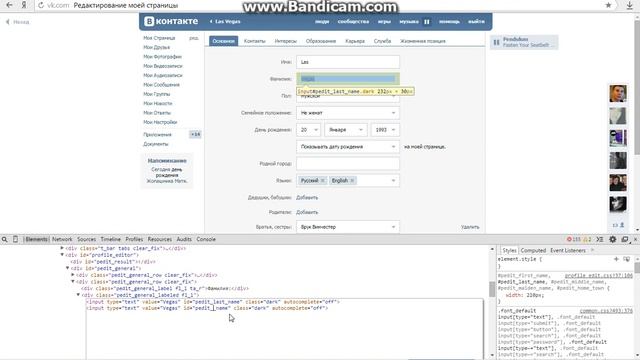Expand the t_bar tabs clear_fix div node

point(62,248)
